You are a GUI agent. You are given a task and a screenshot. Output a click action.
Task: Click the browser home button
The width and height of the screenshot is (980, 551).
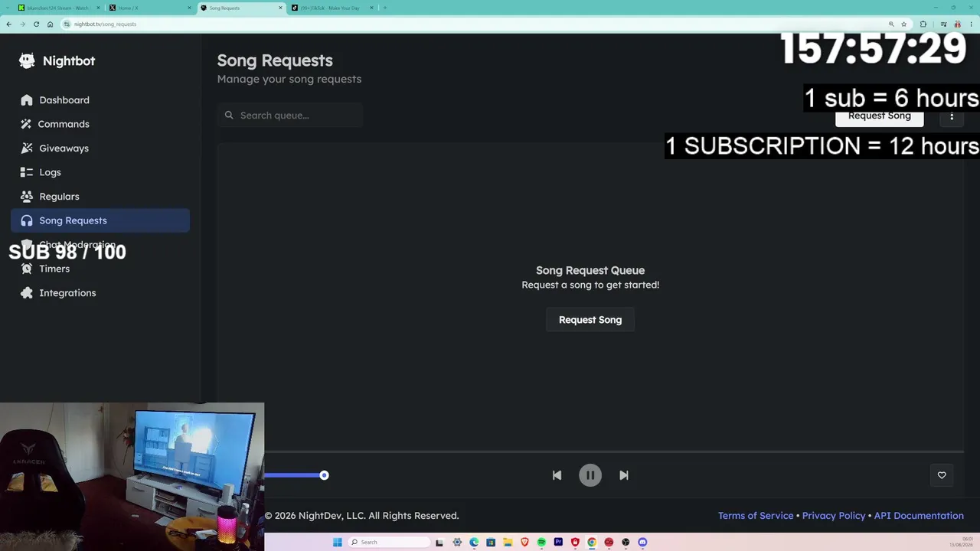tap(51, 24)
